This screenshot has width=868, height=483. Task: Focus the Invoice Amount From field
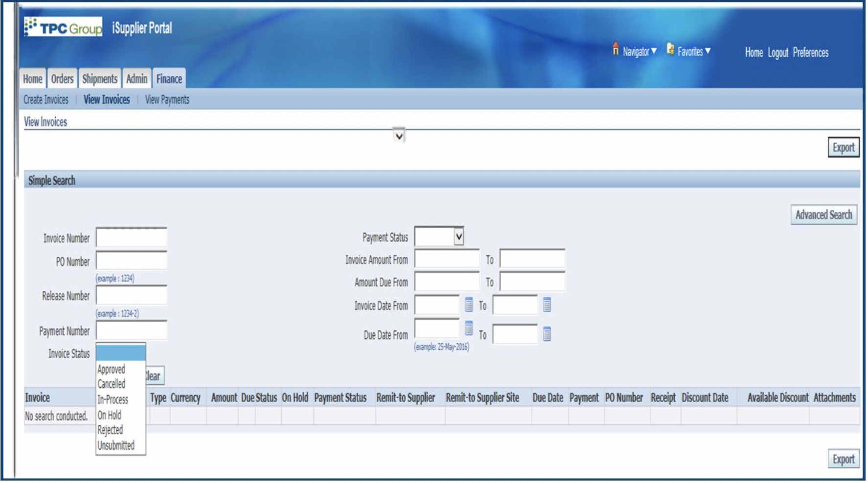(447, 259)
